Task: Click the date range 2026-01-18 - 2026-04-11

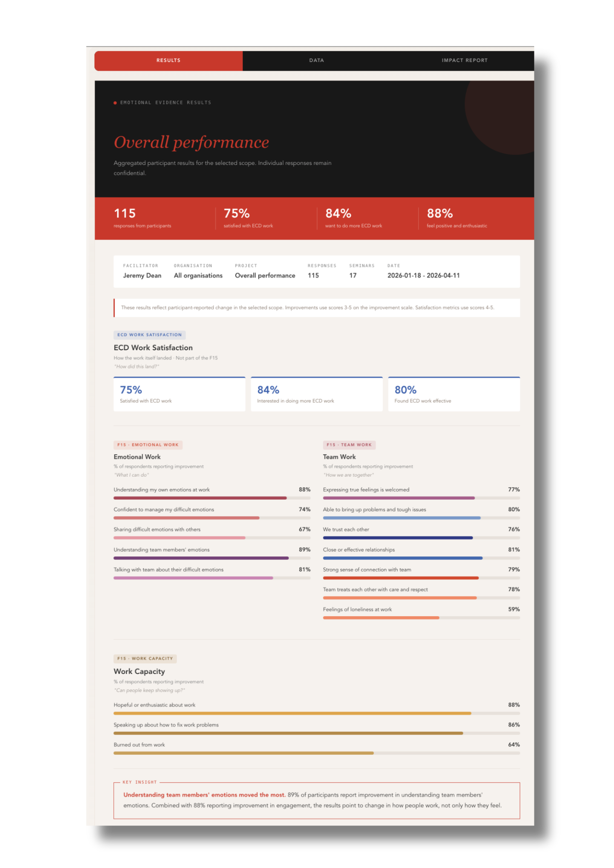Action: [423, 276]
